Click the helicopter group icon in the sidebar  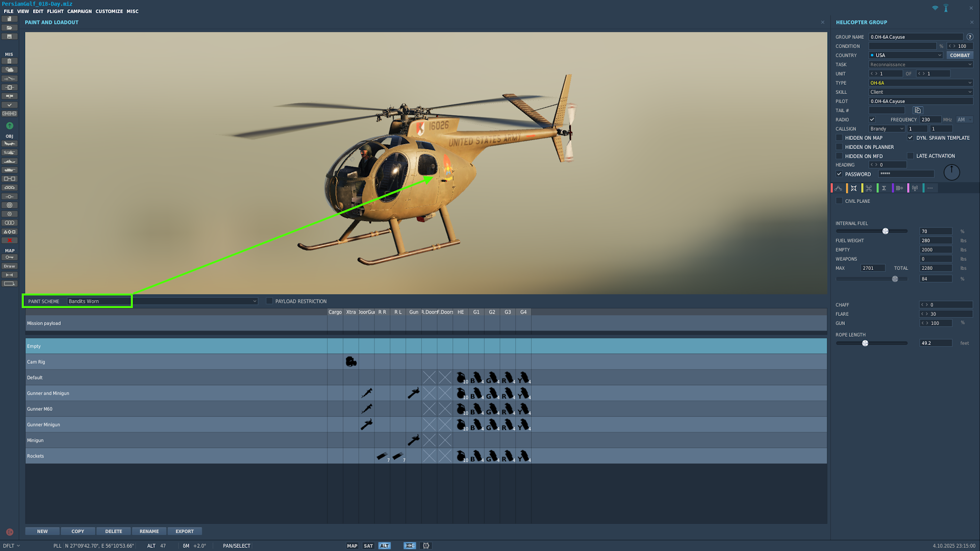[x=9, y=153]
